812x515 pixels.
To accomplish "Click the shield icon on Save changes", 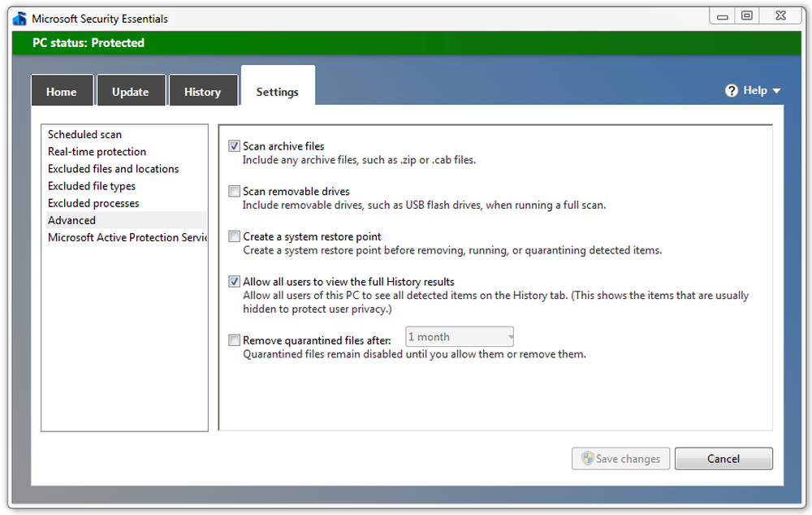I will coord(587,458).
